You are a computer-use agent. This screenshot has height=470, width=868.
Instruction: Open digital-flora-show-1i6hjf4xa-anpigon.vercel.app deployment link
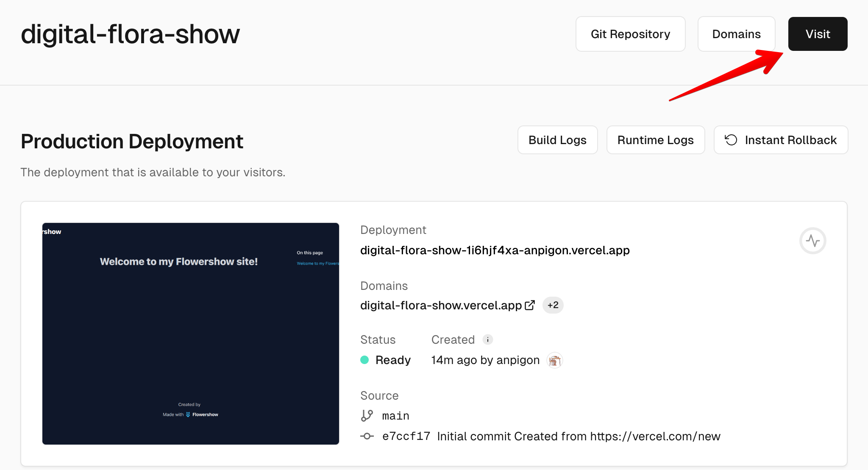point(495,250)
